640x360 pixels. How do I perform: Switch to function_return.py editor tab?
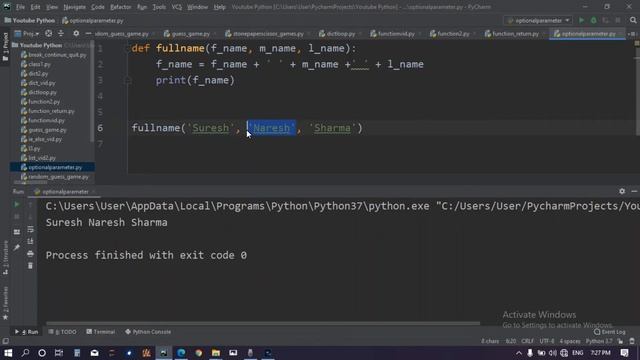pos(512,34)
